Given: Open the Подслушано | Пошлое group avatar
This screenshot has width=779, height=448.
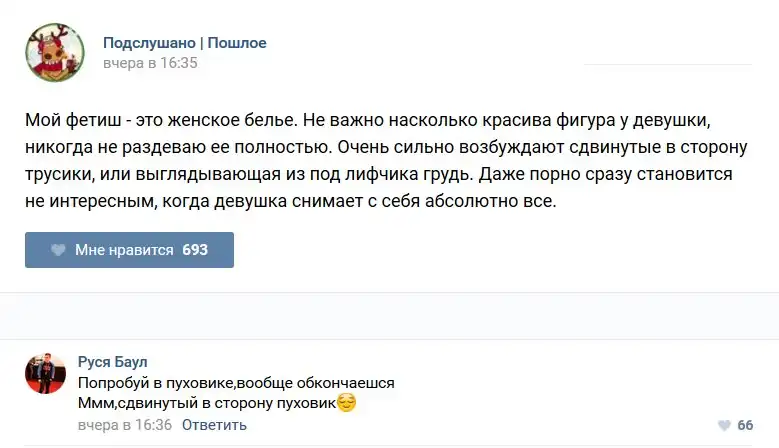Looking at the screenshot, I should click(x=55, y=53).
